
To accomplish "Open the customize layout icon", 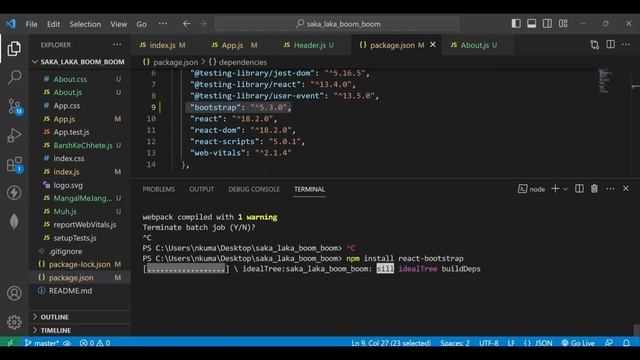I will (x=563, y=24).
